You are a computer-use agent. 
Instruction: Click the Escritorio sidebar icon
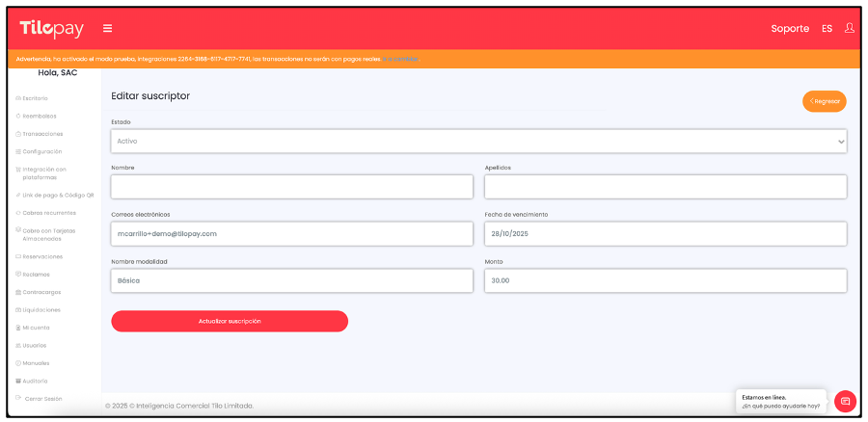(19, 98)
